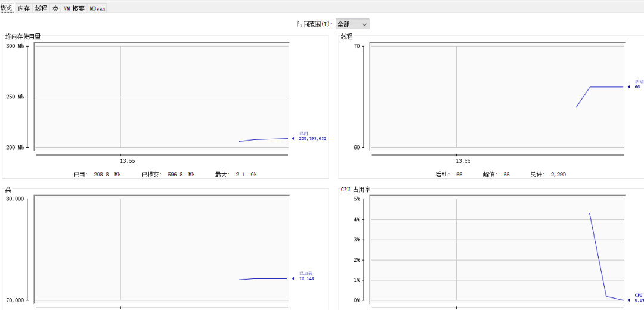Image resolution: width=644 pixels, height=310 pixels.
Task: Open the 时间范围 dropdown showing 全部
Action: 352,24
